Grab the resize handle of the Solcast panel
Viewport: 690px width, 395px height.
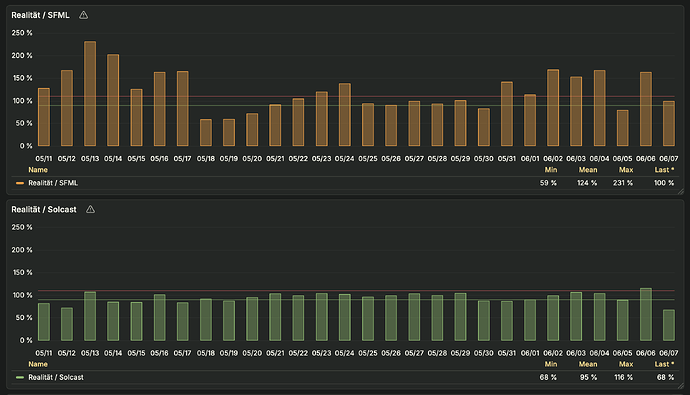(681, 386)
